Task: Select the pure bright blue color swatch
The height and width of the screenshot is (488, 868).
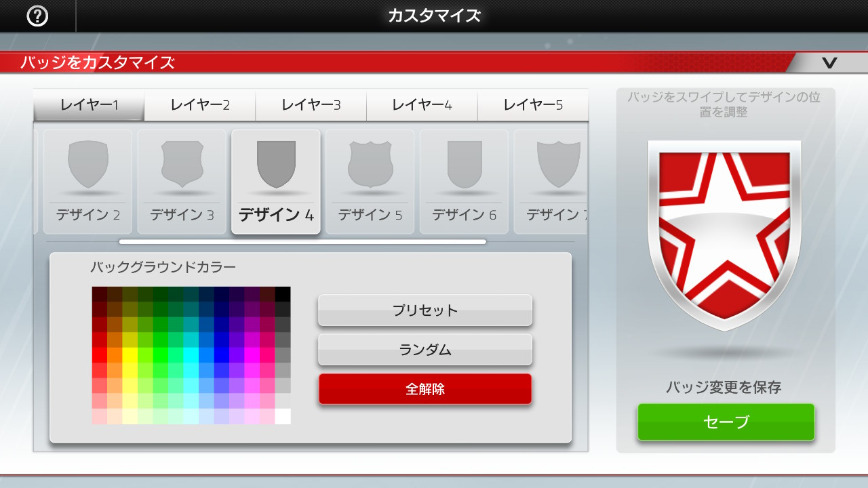Action: coord(222,355)
